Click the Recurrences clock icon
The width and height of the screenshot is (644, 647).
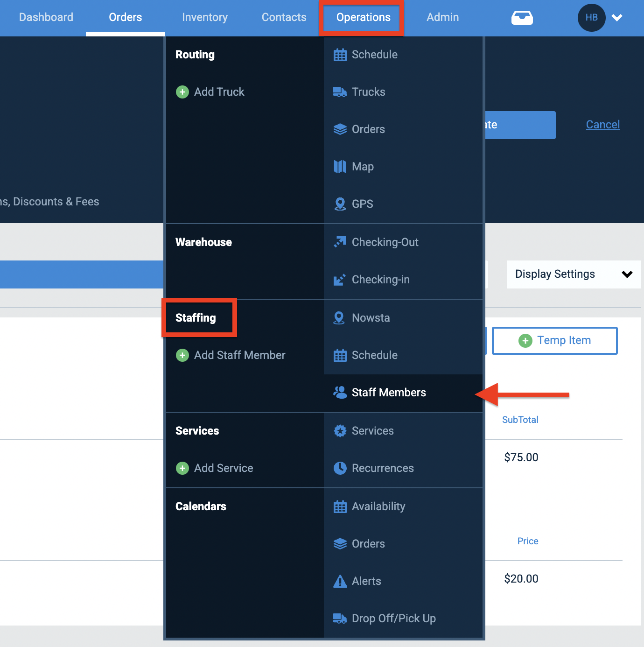click(x=340, y=468)
